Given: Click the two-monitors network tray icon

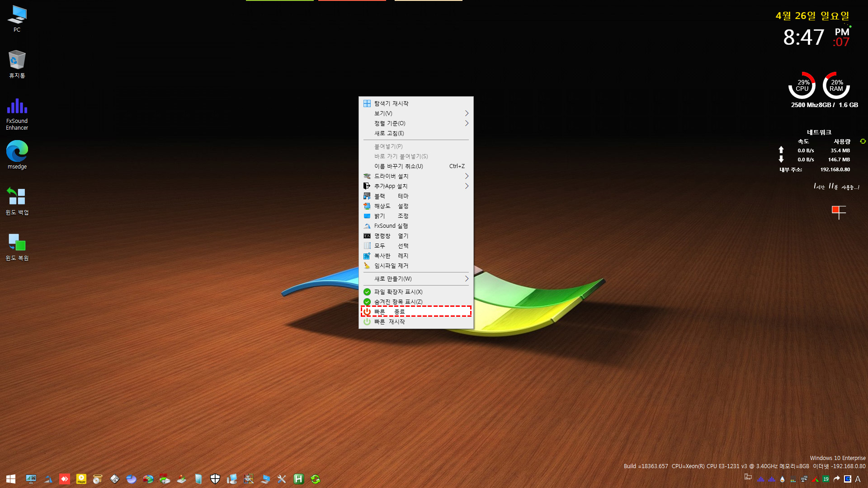Looking at the screenshot, I should click(x=804, y=479).
